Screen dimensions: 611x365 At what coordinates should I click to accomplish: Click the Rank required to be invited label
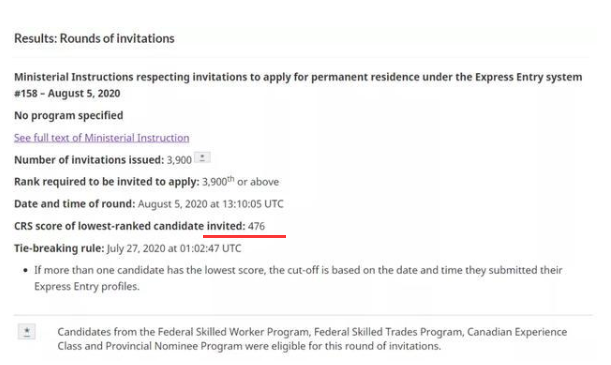tap(107, 182)
